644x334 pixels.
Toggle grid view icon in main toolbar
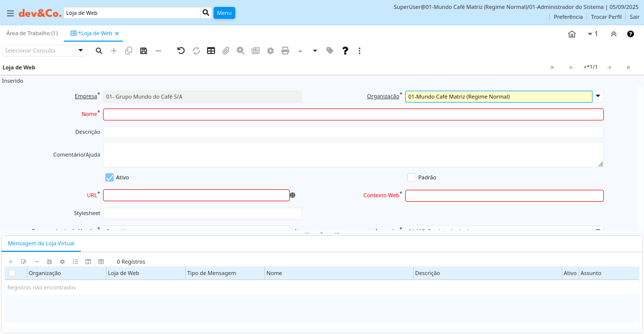click(211, 51)
